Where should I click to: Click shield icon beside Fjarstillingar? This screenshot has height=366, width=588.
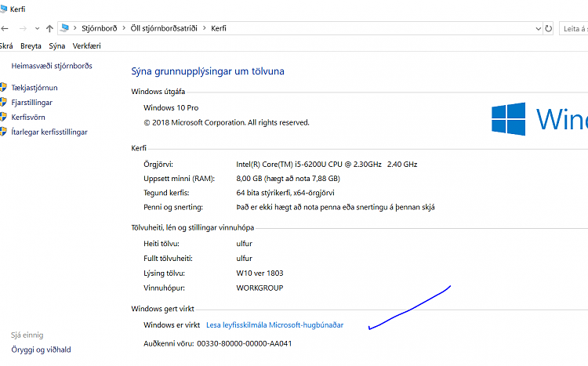pos(3,102)
